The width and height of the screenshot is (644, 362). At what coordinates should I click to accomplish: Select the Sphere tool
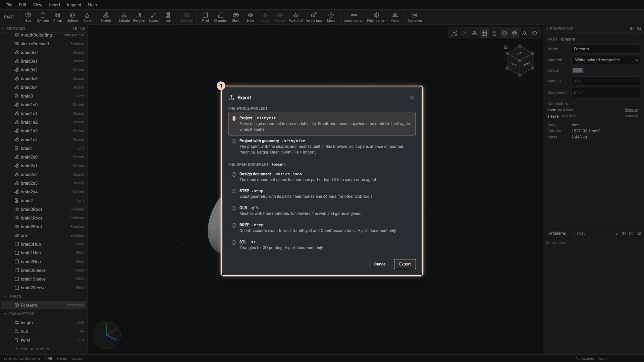[72, 17]
